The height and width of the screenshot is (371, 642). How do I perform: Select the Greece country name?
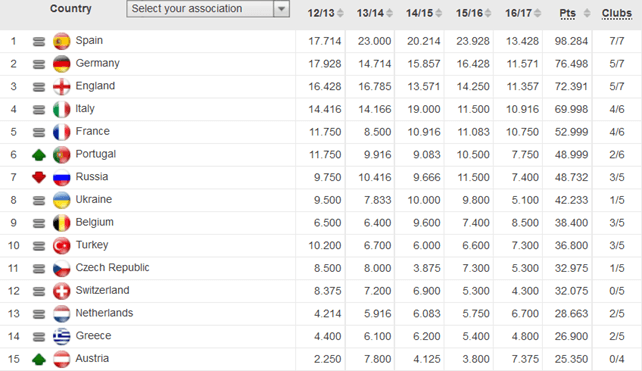[x=93, y=335]
